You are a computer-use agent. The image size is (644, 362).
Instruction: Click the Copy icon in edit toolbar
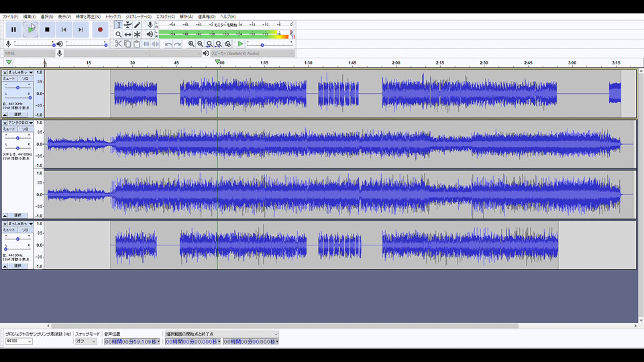coord(127,44)
